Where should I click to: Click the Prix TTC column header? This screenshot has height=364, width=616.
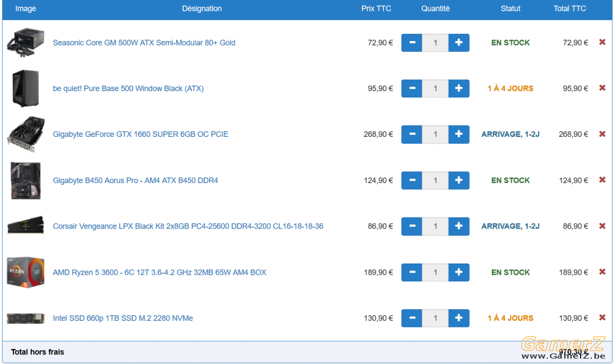pos(376,9)
